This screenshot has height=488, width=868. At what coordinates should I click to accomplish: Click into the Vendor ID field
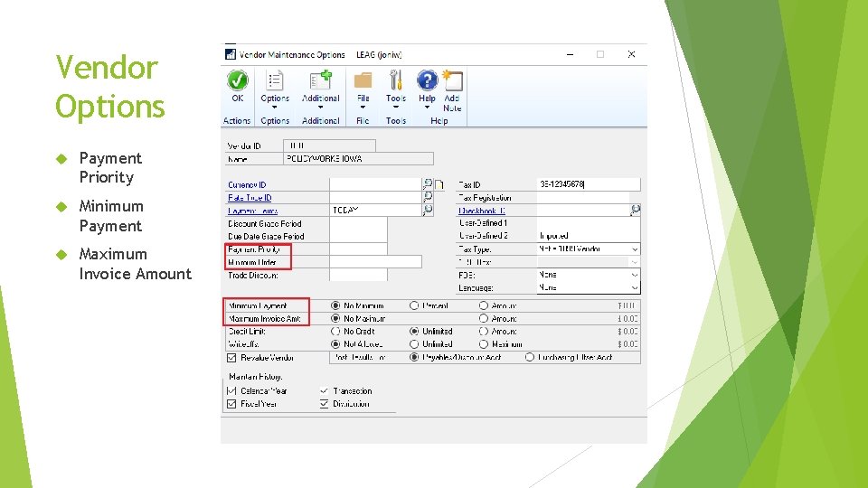tap(329, 145)
